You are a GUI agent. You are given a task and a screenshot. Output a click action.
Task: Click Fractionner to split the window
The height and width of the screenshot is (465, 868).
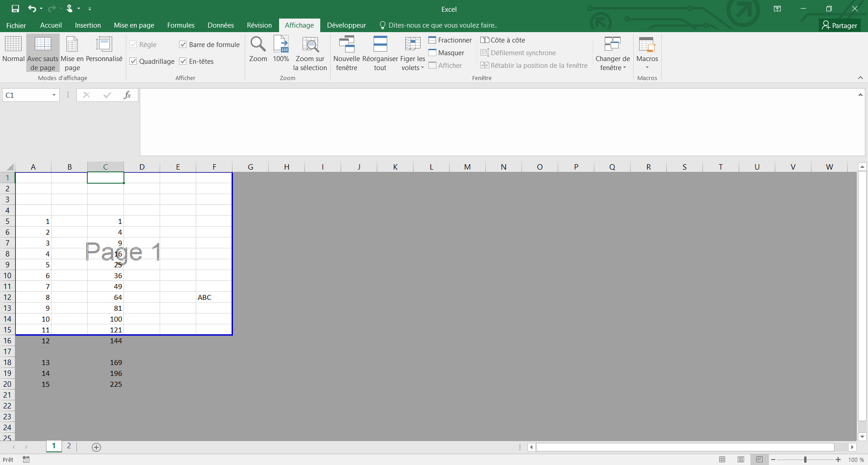coord(450,40)
